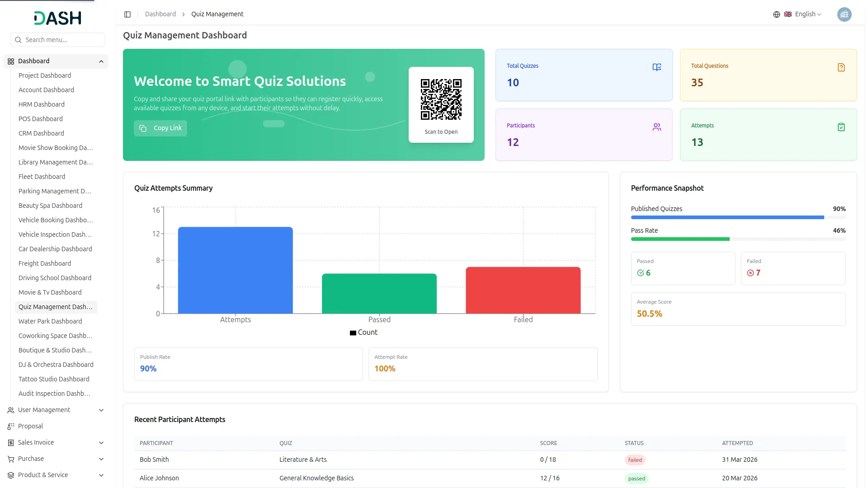This screenshot has height=488, width=868.
Task: Toggle the Count legend in chart
Action: tap(363, 333)
